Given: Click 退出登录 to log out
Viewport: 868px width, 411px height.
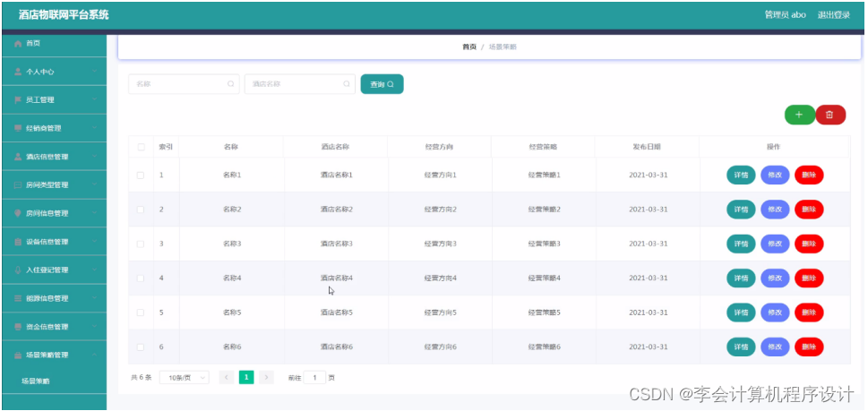Looking at the screenshot, I should tap(834, 15).
